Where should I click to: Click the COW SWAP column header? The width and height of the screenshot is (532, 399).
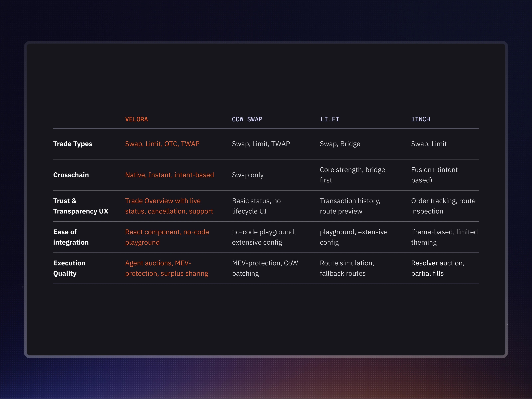coord(247,119)
